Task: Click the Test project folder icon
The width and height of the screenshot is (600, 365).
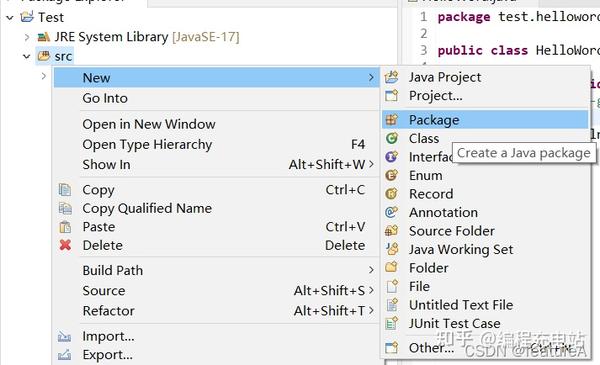Action: point(27,17)
